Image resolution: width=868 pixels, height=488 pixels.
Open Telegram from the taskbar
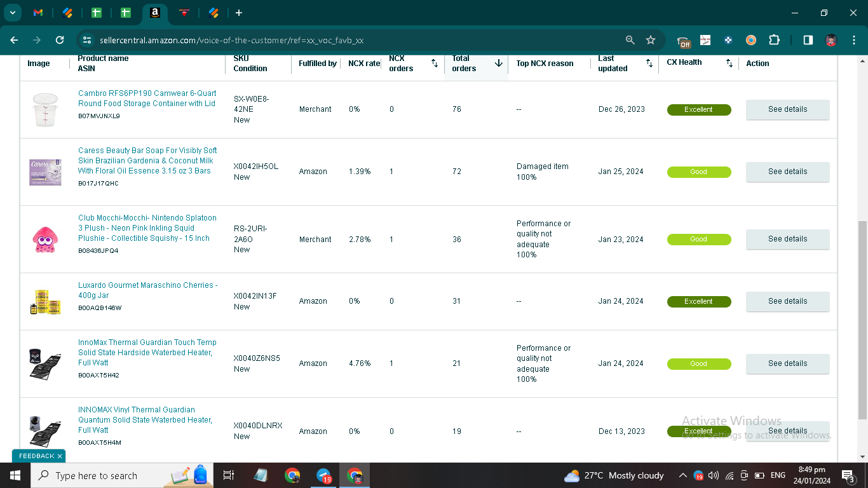[x=324, y=475]
